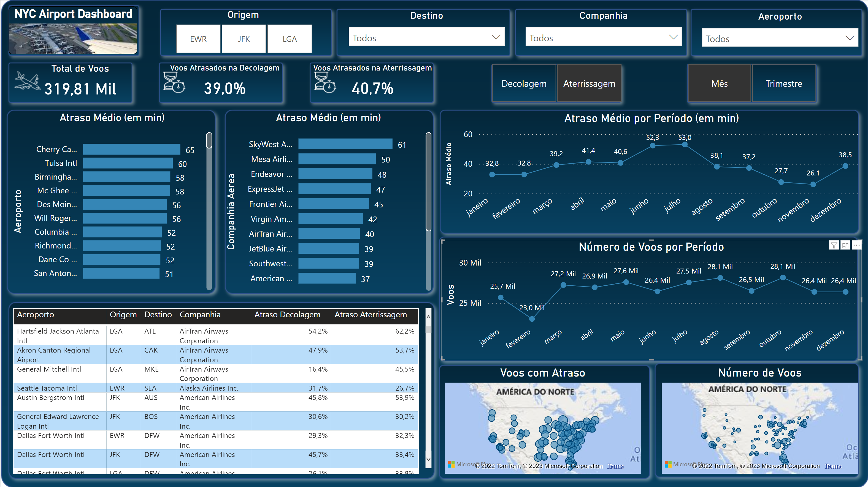Open filter options on Número de Voos chart
The width and height of the screenshot is (868, 487).
834,245
